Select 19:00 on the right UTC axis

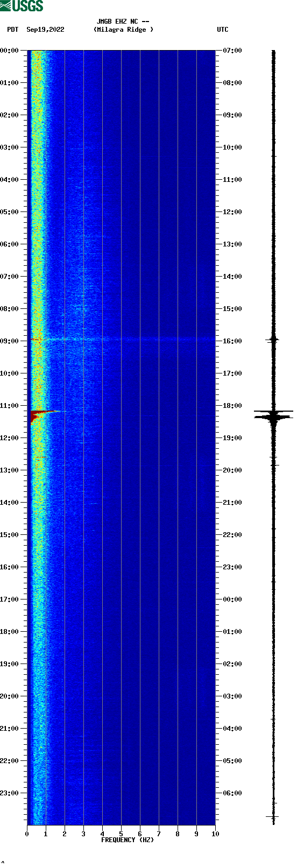232,438
